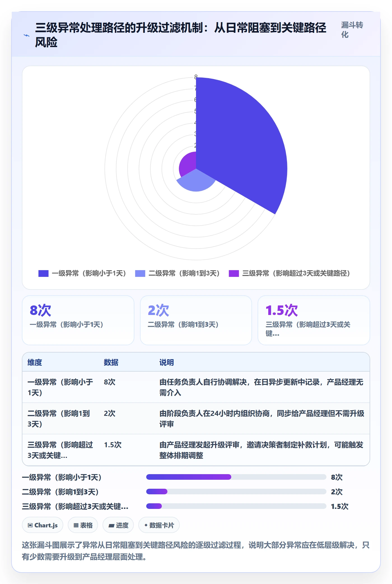Click the description starting 由任务负责人自行协调解决

(x=262, y=387)
